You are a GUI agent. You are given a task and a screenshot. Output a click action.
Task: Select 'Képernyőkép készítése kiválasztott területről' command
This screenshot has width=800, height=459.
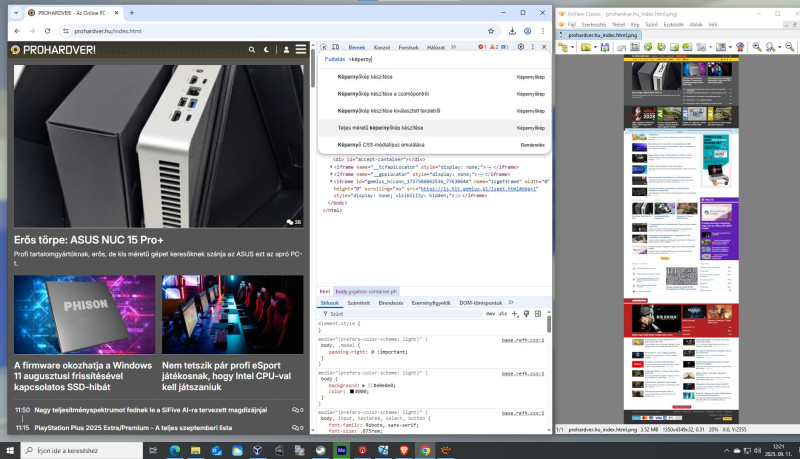(434, 111)
